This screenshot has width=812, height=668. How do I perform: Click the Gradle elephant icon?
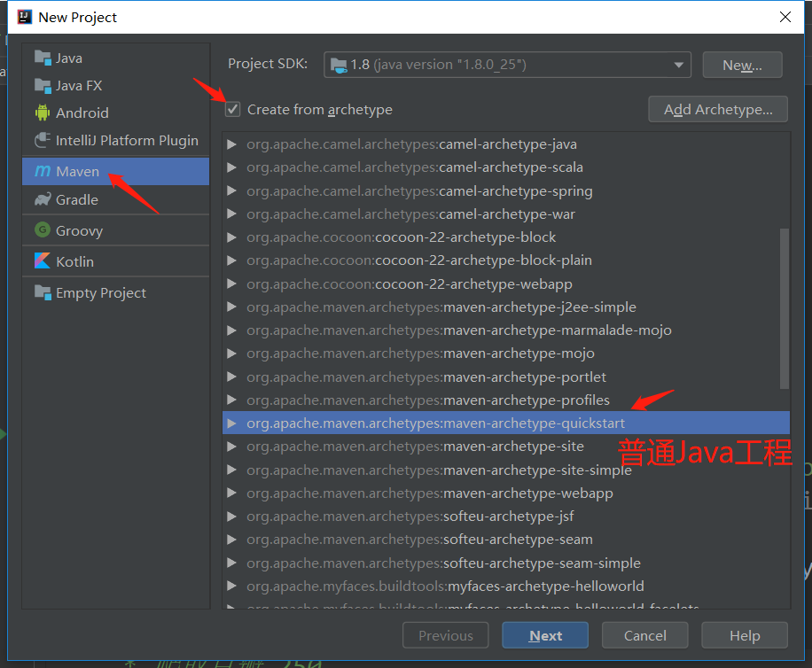pos(42,199)
